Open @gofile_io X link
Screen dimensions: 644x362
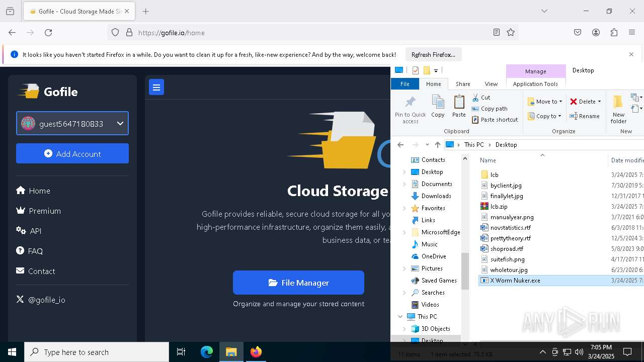click(x=41, y=300)
